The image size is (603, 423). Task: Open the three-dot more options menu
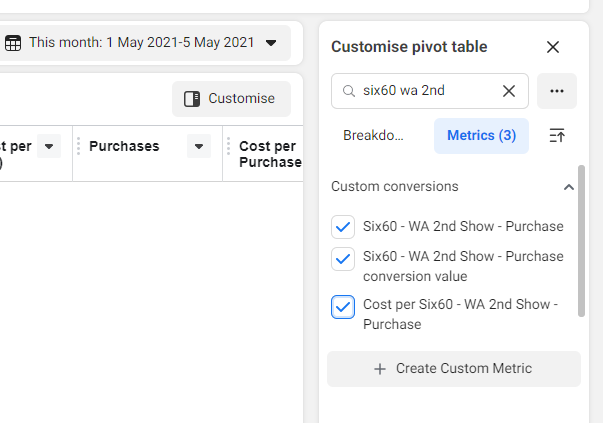pos(556,91)
